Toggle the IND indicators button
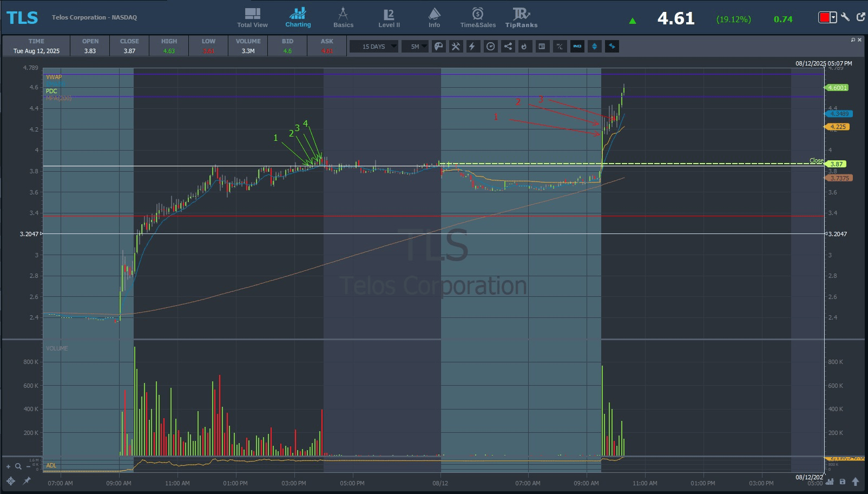868x494 pixels. [577, 47]
